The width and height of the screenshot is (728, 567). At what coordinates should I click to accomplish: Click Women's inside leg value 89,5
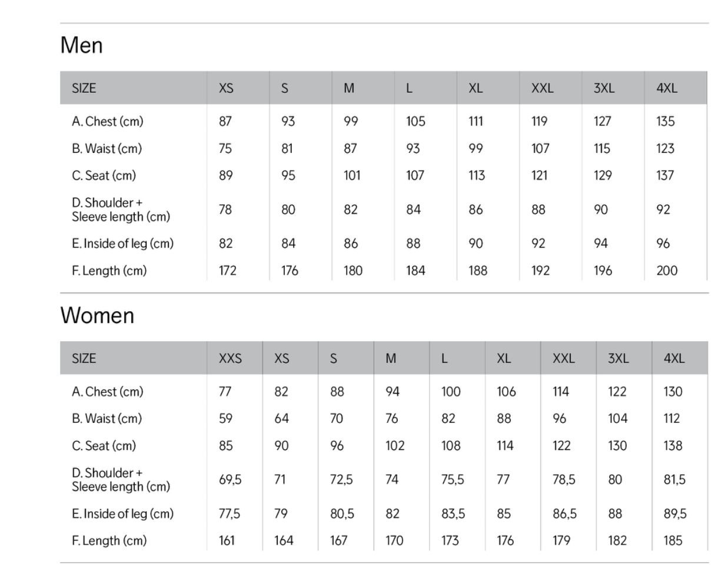(675, 513)
